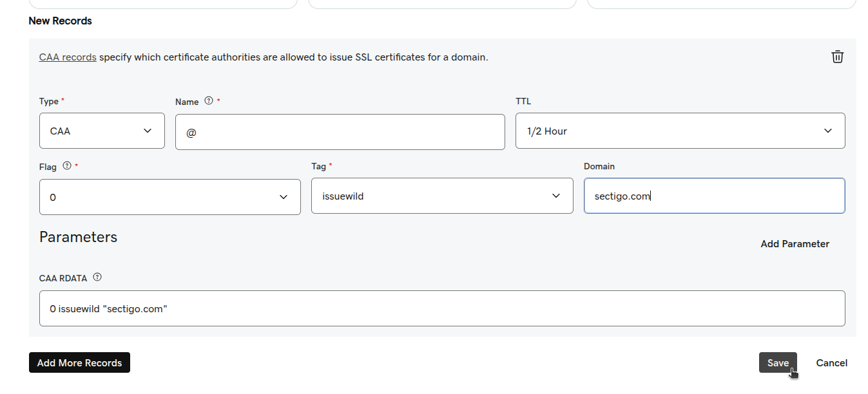Click the TTL field label
Viewport: 868px width, 394px height.
[x=523, y=101]
